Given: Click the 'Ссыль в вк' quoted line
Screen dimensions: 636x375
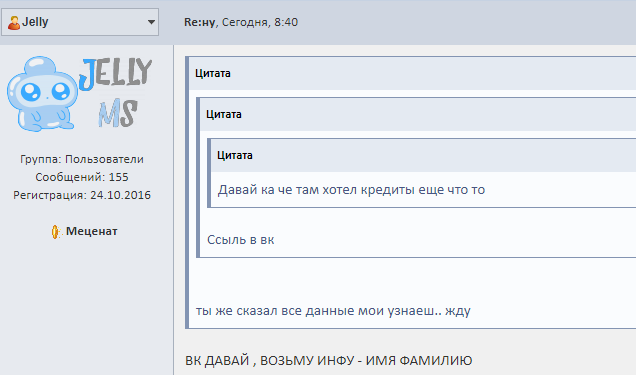Looking at the screenshot, I should (241, 240).
